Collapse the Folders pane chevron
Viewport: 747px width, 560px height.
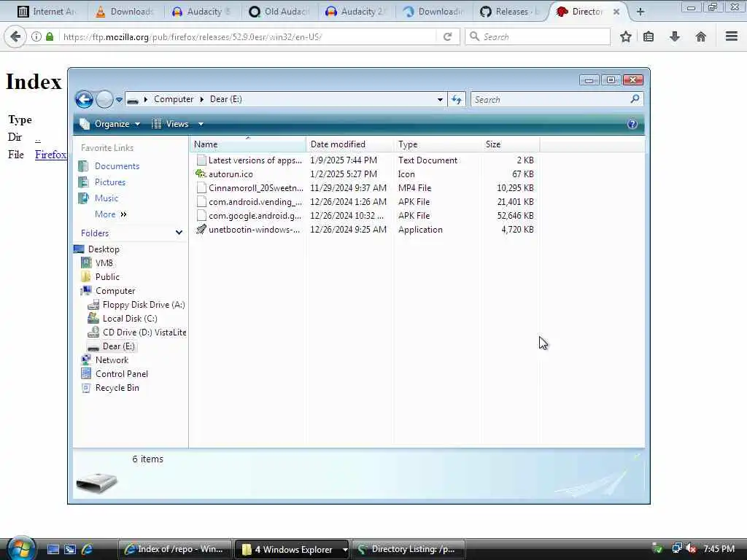pyautogui.click(x=179, y=233)
